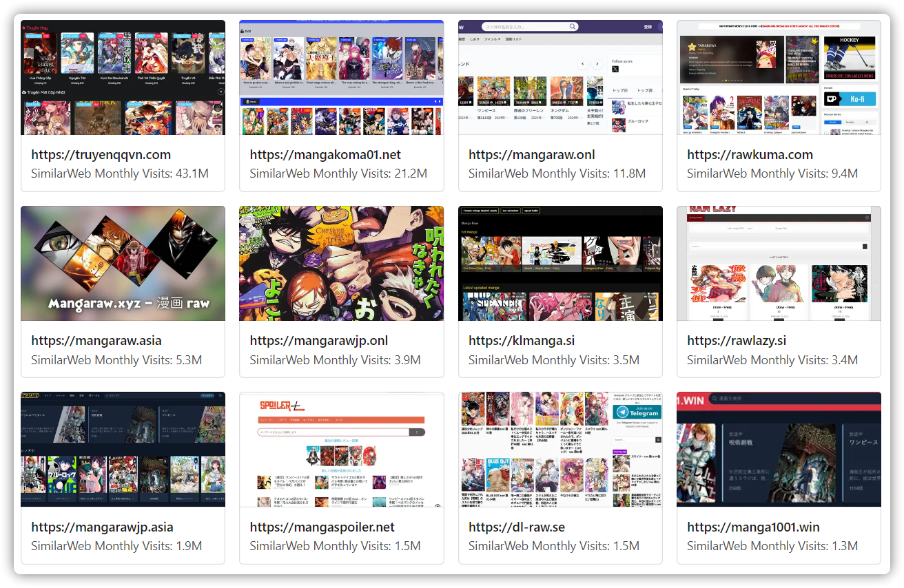Screen dimensions: 904x588
Task: Open the mangakoma01.net site thumbnail
Action: tap(342, 77)
